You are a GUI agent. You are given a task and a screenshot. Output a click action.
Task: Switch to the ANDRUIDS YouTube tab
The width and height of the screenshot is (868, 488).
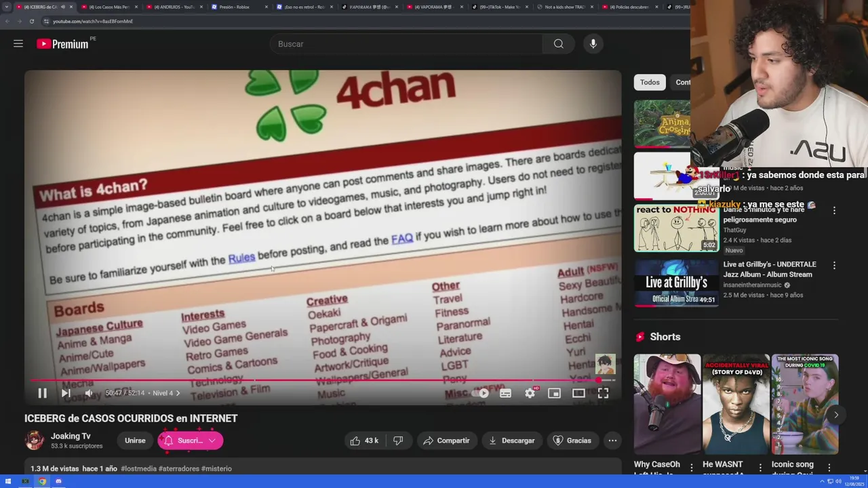click(x=174, y=7)
